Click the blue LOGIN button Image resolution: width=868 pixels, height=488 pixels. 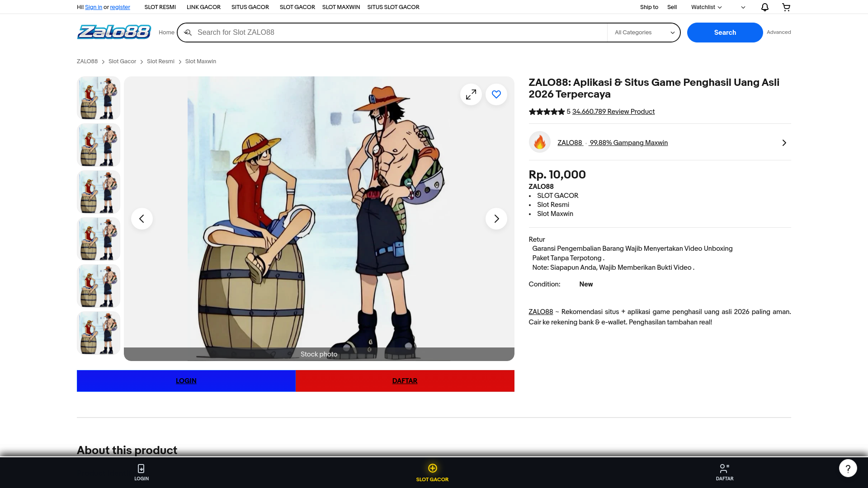coord(186,381)
